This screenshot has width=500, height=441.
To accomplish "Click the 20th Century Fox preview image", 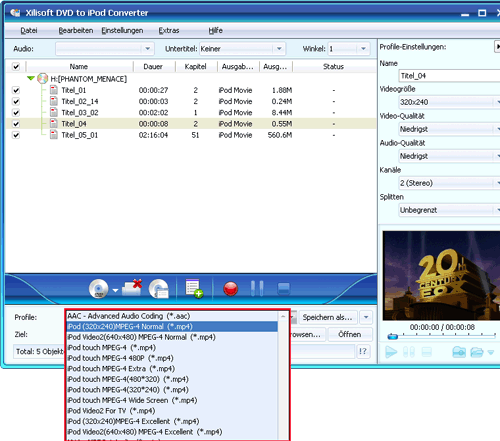I will click(x=441, y=276).
